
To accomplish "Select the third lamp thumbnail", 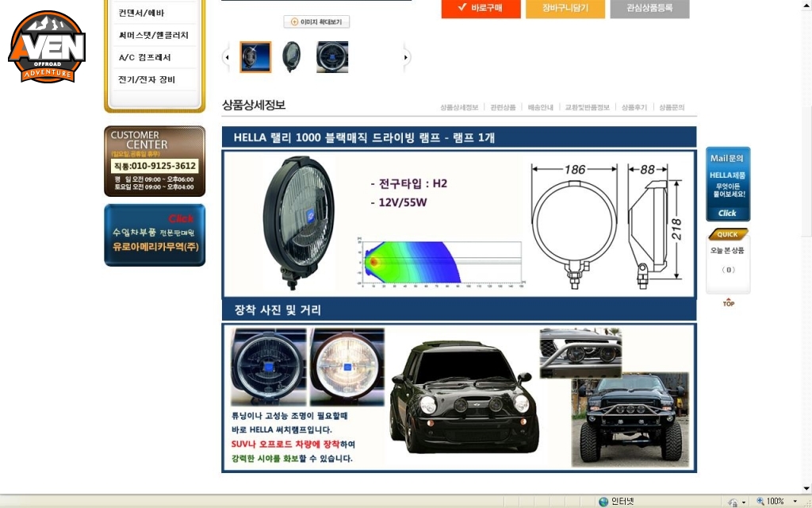I will click(332, 57).
